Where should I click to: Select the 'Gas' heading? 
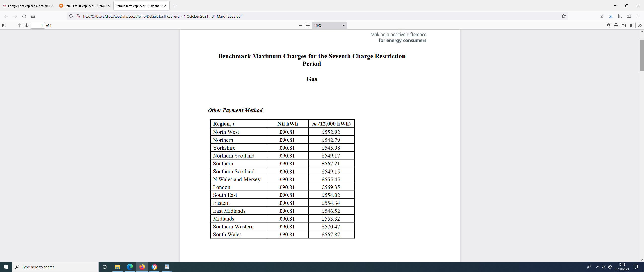pos(312,79)
